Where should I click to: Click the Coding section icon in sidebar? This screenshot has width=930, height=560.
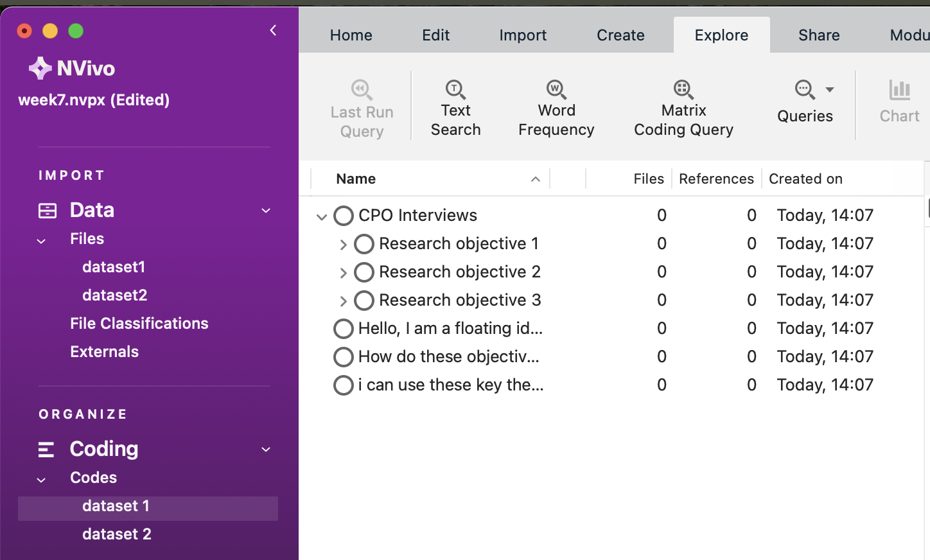46,450
